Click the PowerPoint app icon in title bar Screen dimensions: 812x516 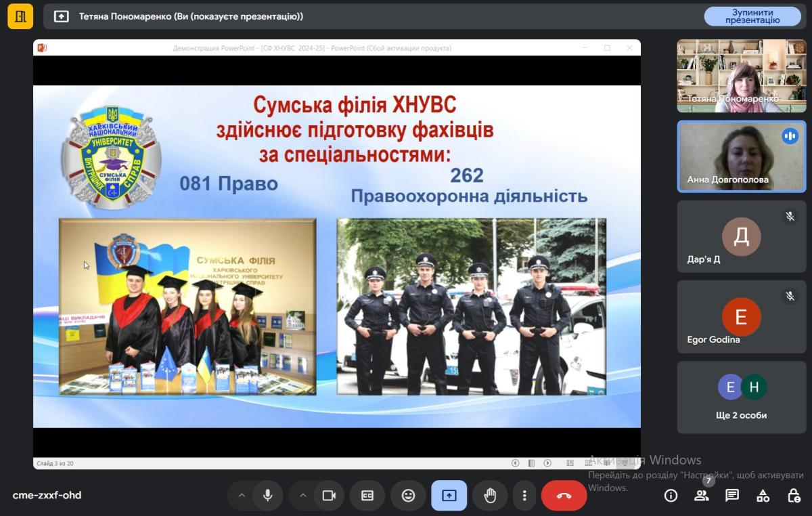pyautogui.click(x=42, y=48)
